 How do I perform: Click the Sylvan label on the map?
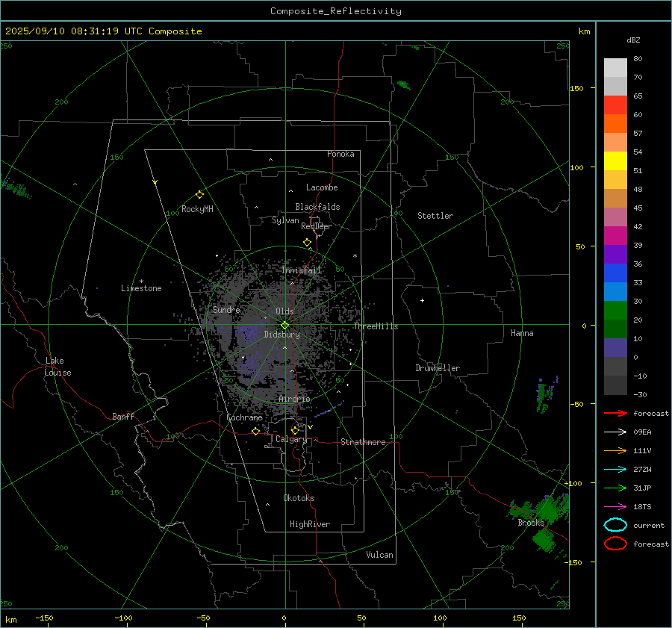click(285, 220)
